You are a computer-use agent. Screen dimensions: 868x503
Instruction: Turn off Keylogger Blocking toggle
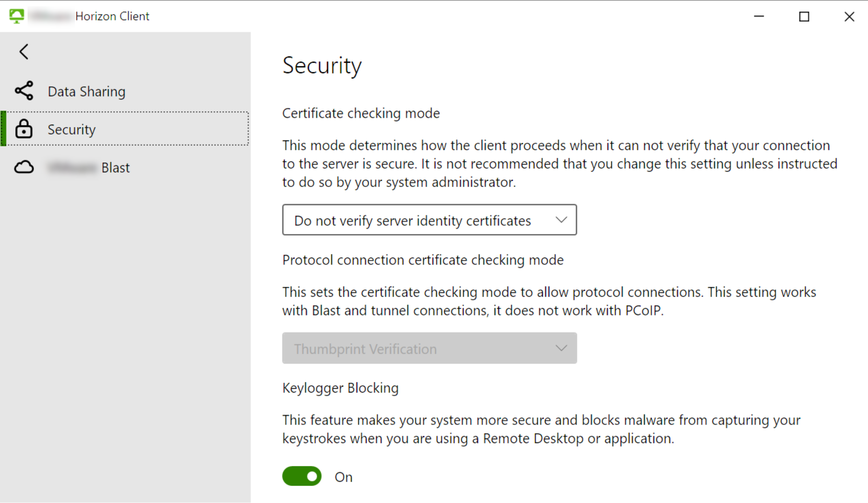(302, 476)
